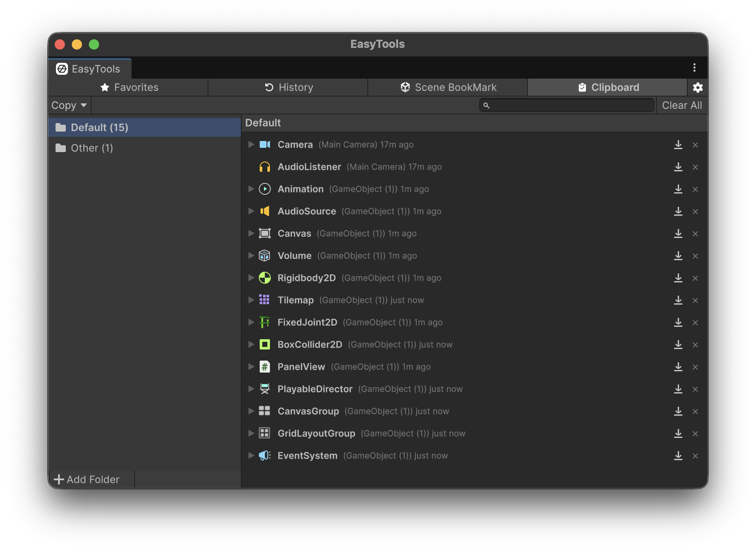Click the FixedJoint2D icon
The height and width of the screenshot is (552, 756).
[x=265, y=322]
